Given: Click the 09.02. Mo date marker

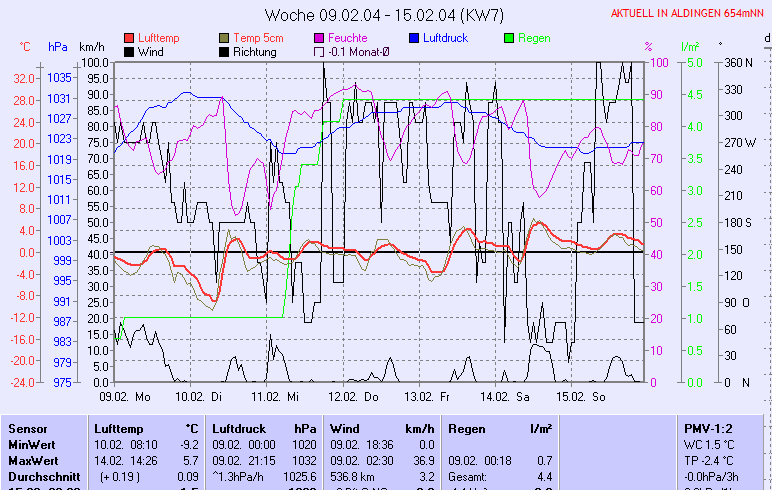Looking at the screenshot, I should [x=125, y=397].
